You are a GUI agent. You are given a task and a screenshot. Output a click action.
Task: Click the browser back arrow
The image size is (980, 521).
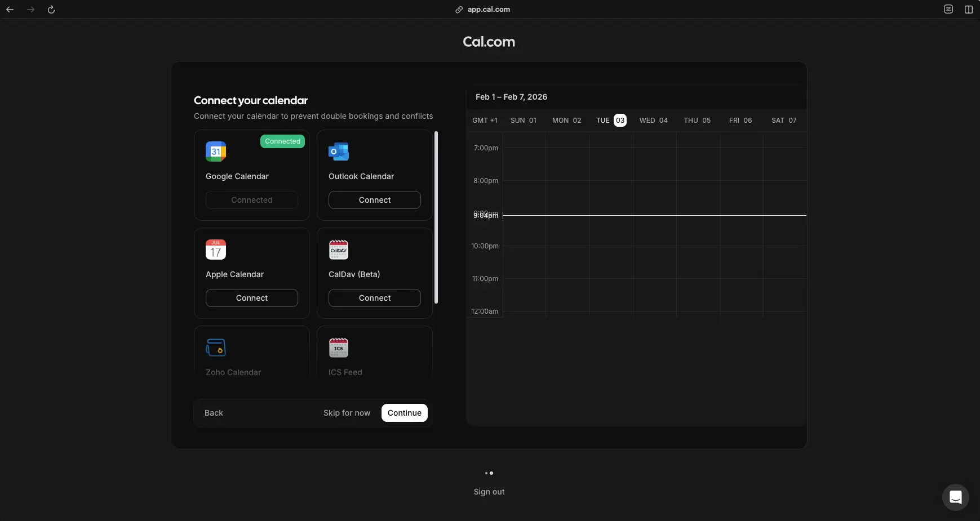10,10
